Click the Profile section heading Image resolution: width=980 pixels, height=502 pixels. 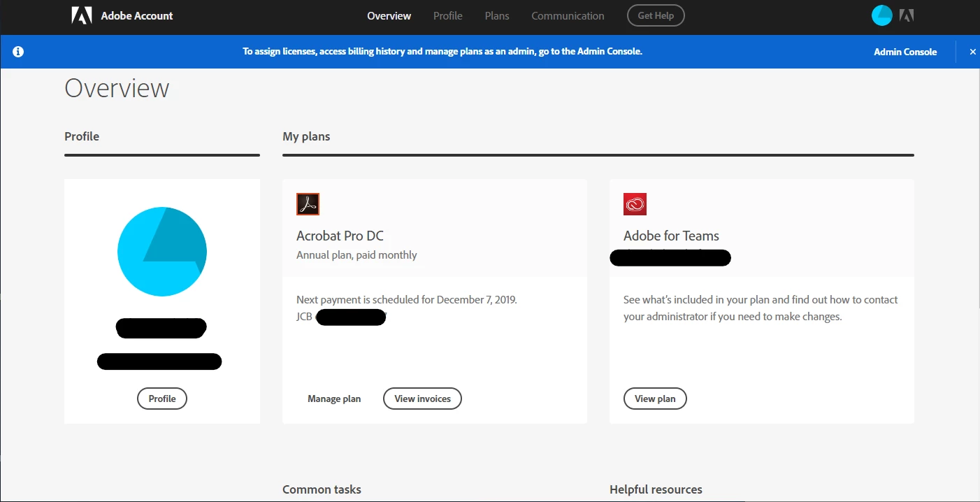pyautogui.click(x=82, y=136)
